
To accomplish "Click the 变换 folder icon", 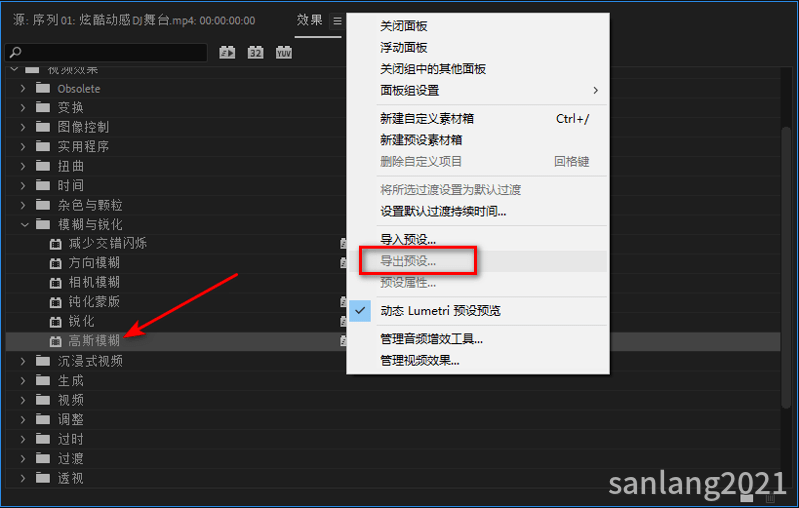I will (x=43, y=108).
